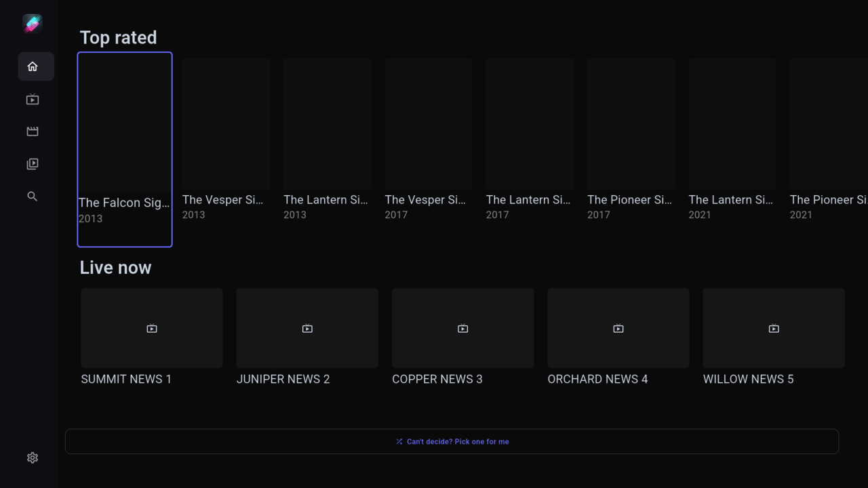Viewport: 868px width, 488px height.
Task: Click the TV icon on SUMMIT NEWS 1
Action: click(152, 329)
